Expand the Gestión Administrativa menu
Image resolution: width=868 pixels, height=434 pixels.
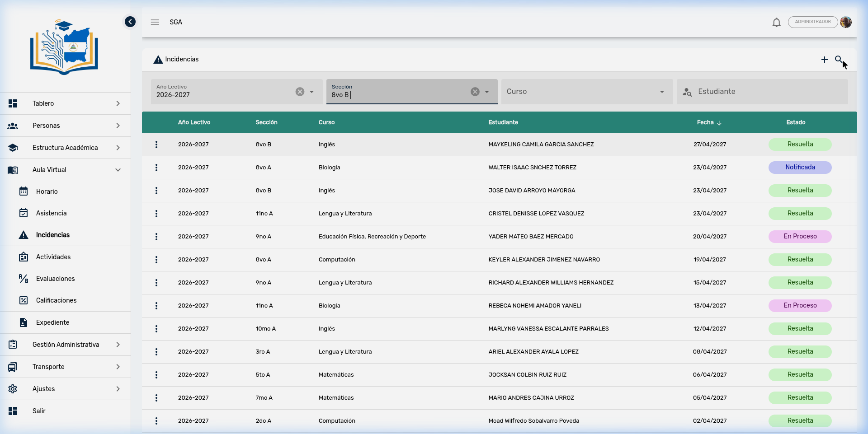click(x=65, y=345)
